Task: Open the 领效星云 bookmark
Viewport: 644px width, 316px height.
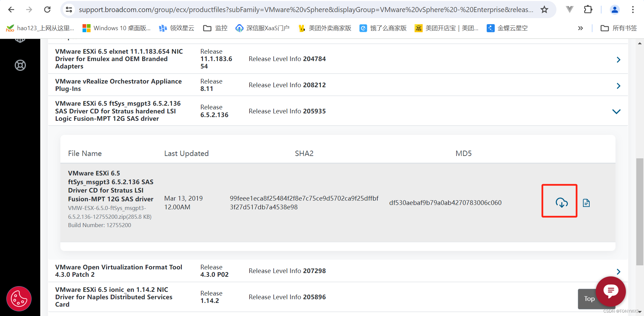Action: [176, 28]
